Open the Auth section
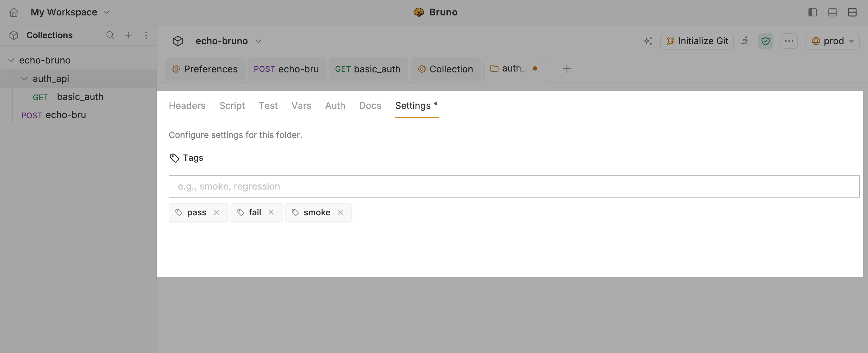 coord(335,106)
